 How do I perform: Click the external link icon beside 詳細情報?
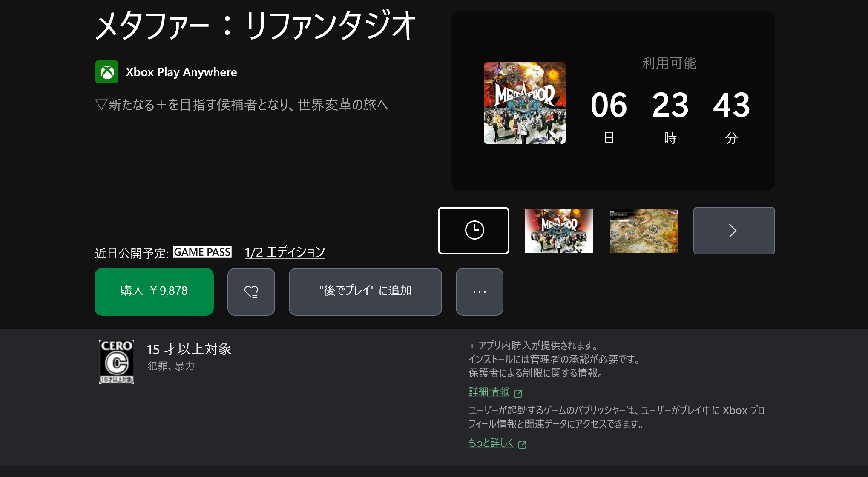518,394
